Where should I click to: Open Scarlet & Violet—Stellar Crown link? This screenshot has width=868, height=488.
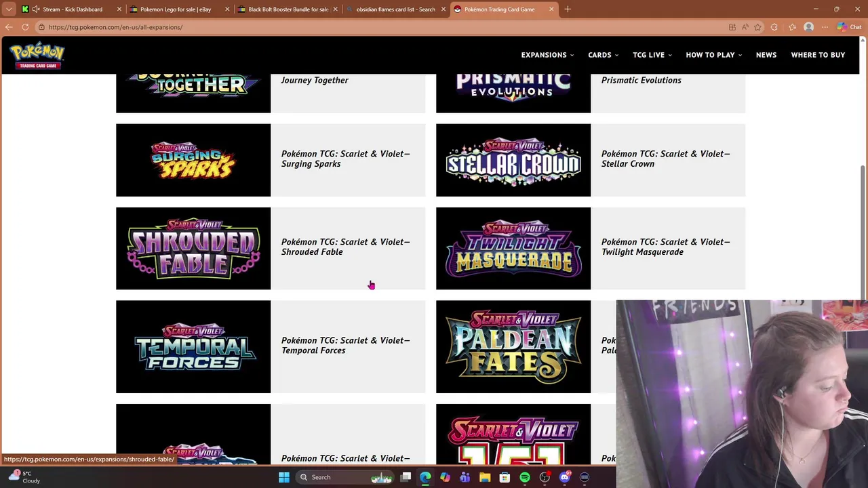(666, 159)
